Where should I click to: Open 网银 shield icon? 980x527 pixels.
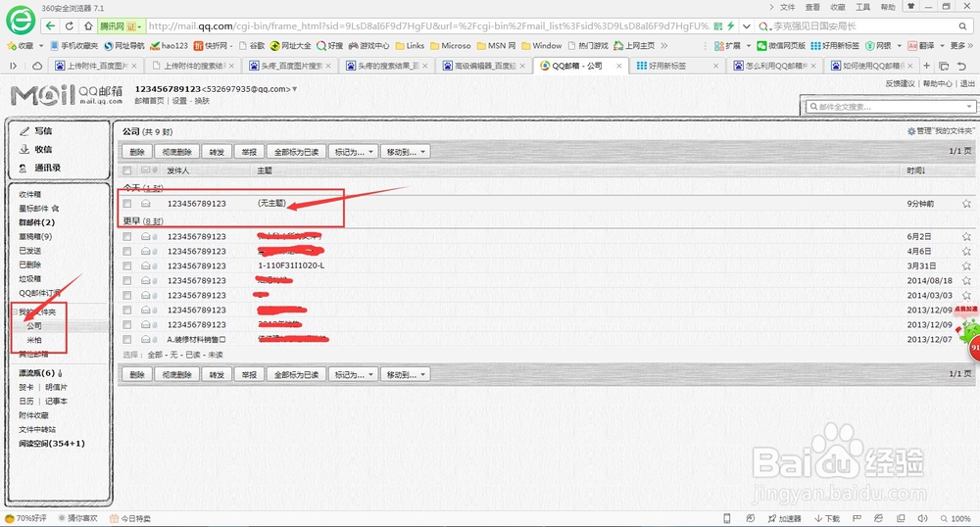[869, 46]
